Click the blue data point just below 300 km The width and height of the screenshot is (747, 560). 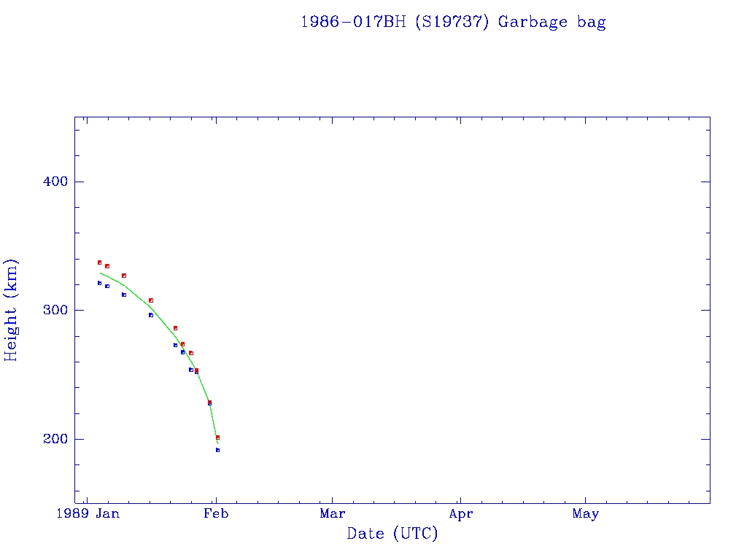pos(151,315)
